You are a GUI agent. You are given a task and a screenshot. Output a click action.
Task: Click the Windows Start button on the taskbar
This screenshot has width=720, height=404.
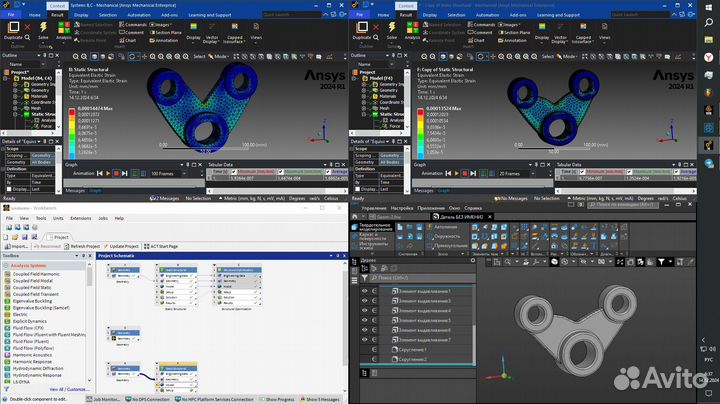[x=709, y=6]
